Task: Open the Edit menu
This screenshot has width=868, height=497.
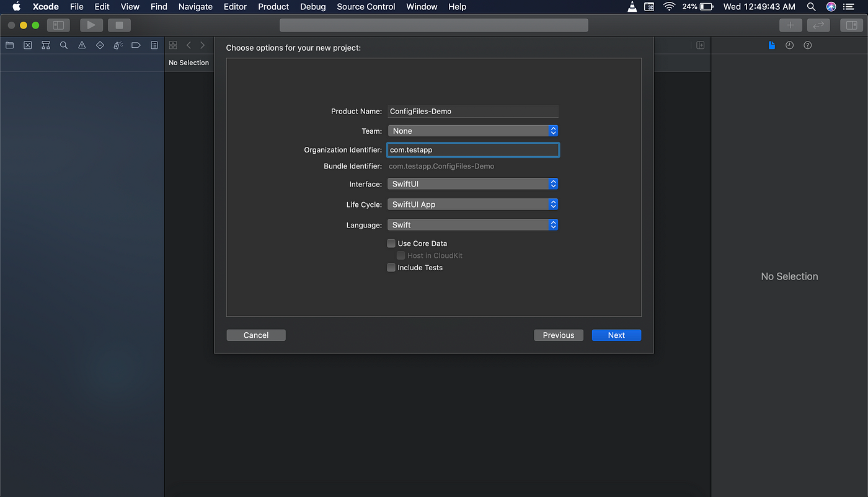Action: pyautogui.click(x=102, y=7)
